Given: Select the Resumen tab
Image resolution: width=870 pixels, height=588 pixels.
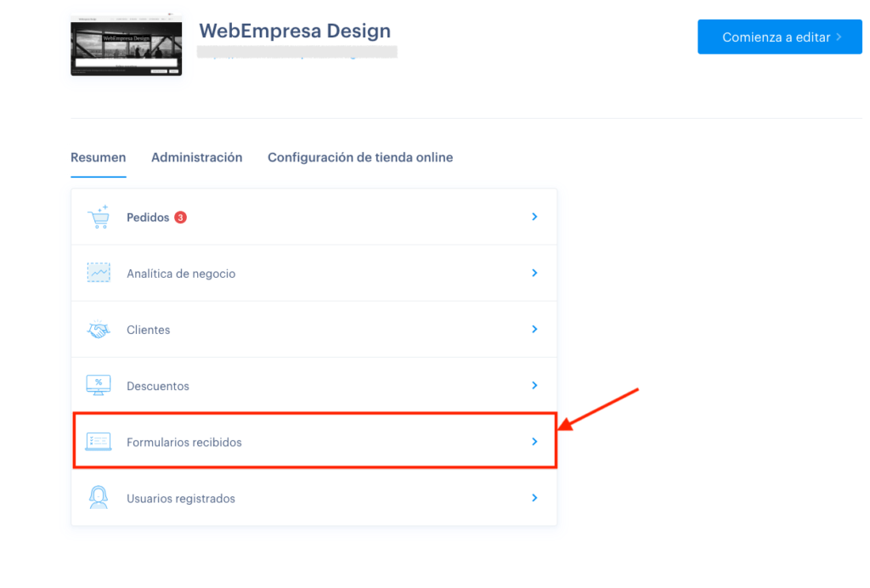Looking at the screenshot, I should 99,157.
